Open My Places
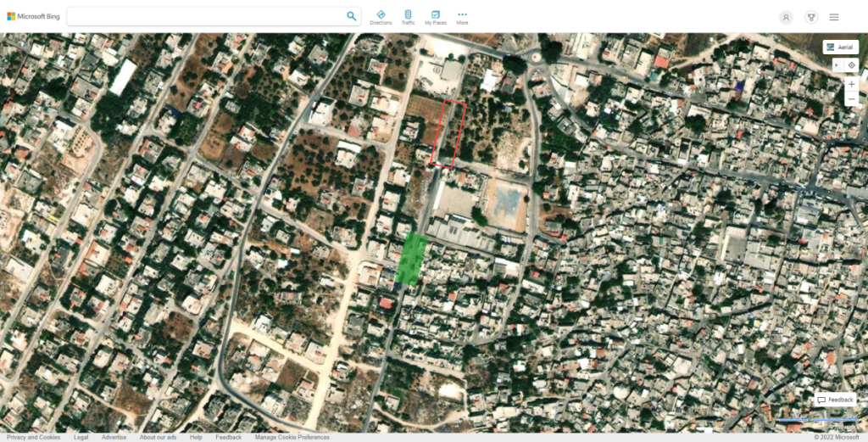The height and width of the screenshot is (442, 868). point(436,17)
